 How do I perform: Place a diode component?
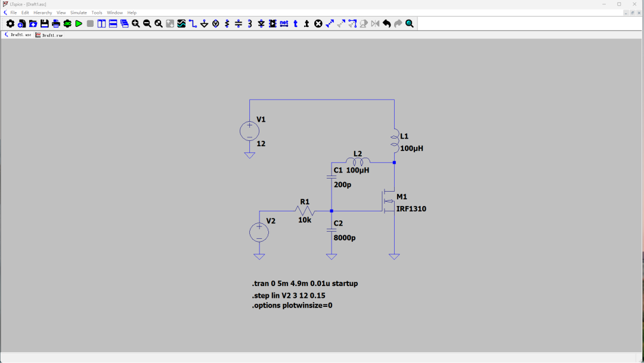point(261,24)
